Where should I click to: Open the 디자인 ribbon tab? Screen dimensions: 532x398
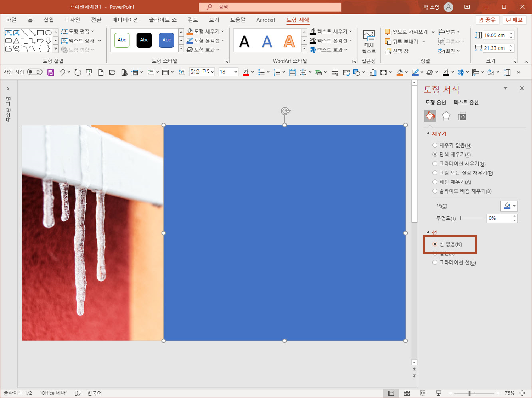coord(72,20)
